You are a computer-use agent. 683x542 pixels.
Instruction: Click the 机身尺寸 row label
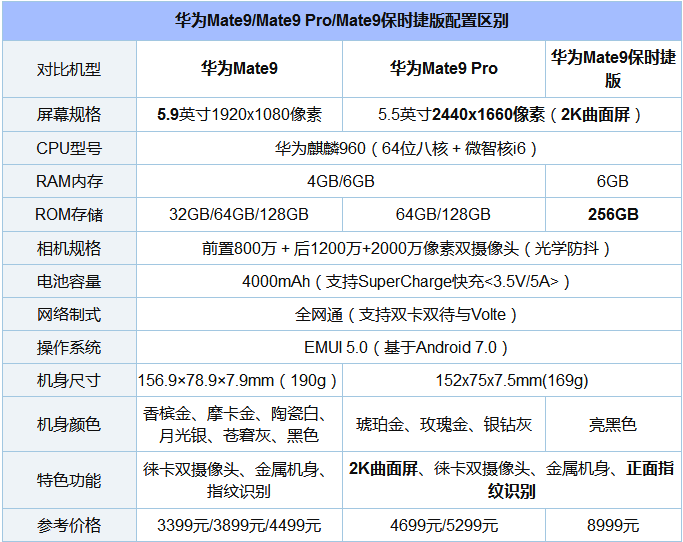point(69,381)
